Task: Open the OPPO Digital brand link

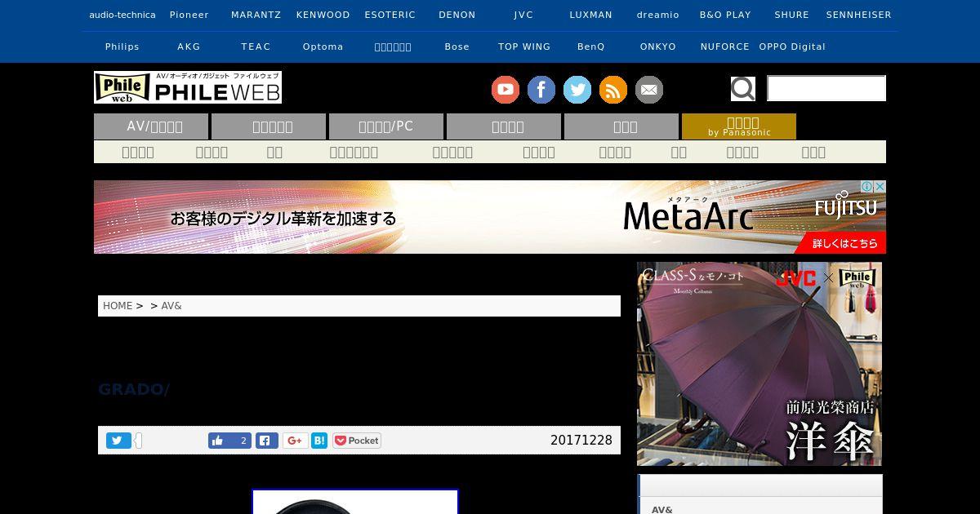Action: pyautogui.click(x=792, y=47)
